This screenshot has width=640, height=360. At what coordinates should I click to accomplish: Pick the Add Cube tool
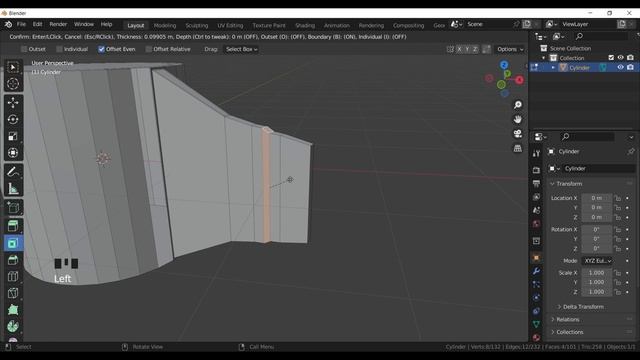(13, 207)
